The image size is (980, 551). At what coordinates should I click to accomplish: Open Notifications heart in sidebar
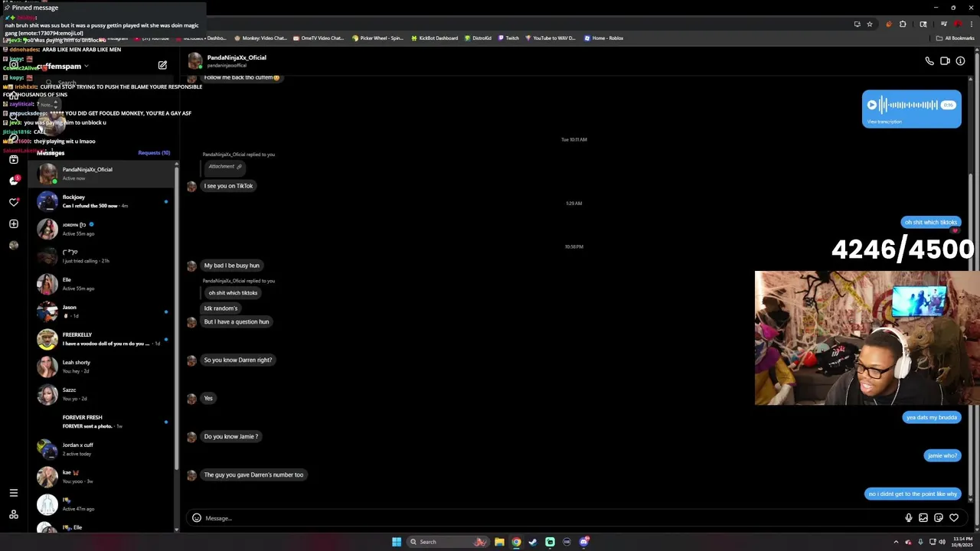[x=14, y=202]
